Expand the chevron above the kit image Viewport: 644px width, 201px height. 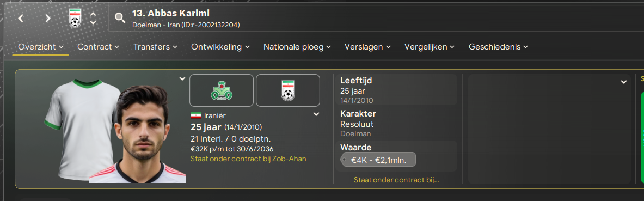tap(182, 79)
